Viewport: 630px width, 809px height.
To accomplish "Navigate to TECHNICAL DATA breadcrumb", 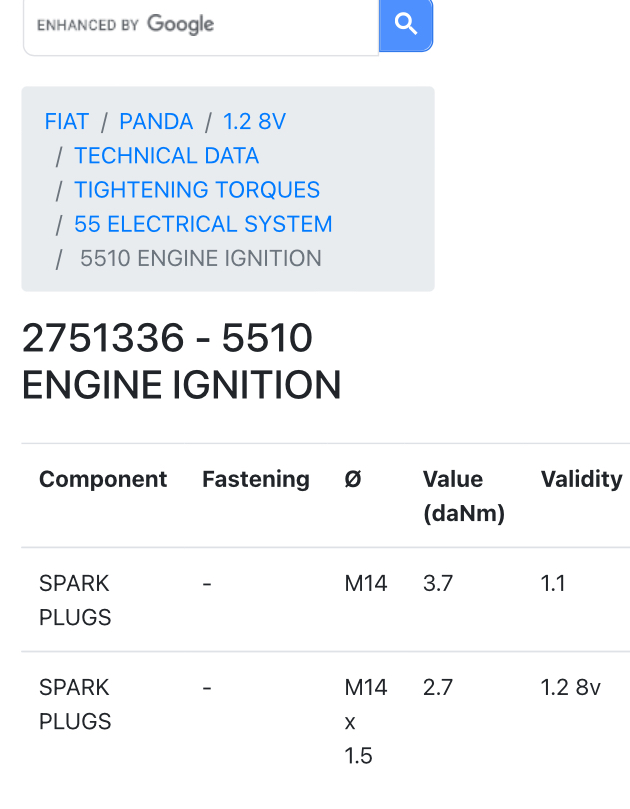I will [166, 156].
